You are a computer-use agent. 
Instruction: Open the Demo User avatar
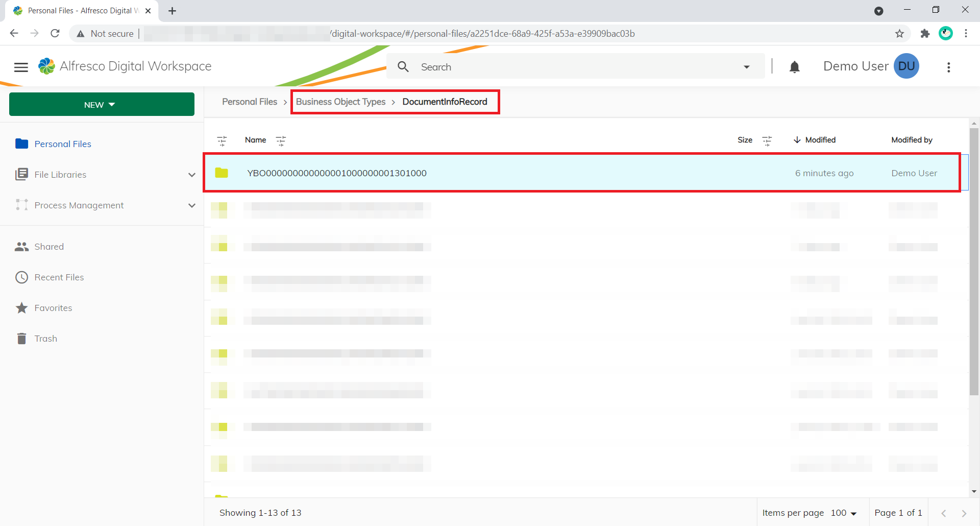(x=906, y=66)
